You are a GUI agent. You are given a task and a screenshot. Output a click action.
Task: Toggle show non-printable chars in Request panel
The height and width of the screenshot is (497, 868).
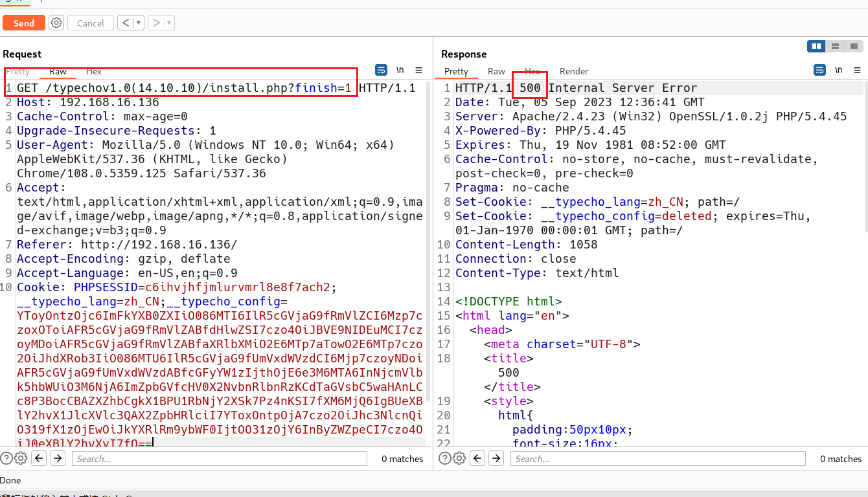tap(400, 70)
